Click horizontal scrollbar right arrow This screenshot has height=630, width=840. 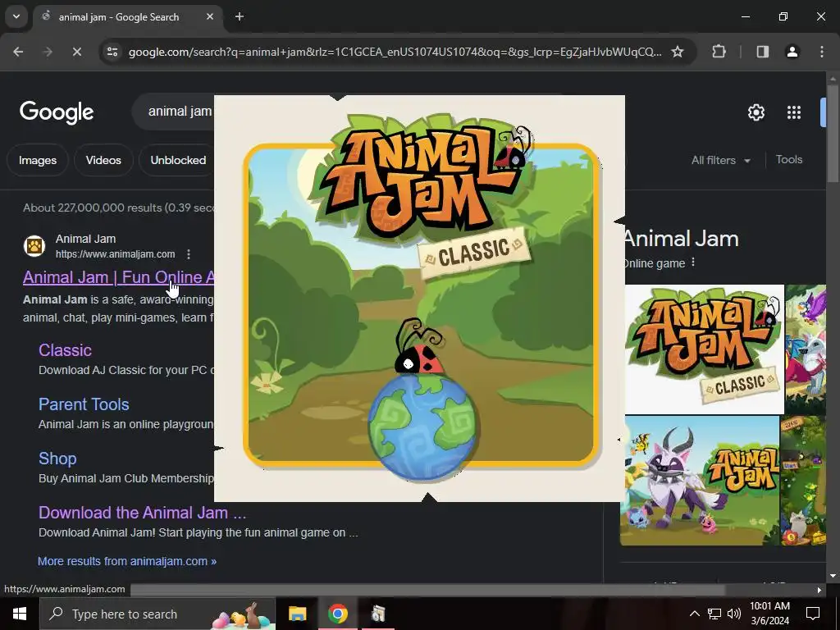pos(819,590)
